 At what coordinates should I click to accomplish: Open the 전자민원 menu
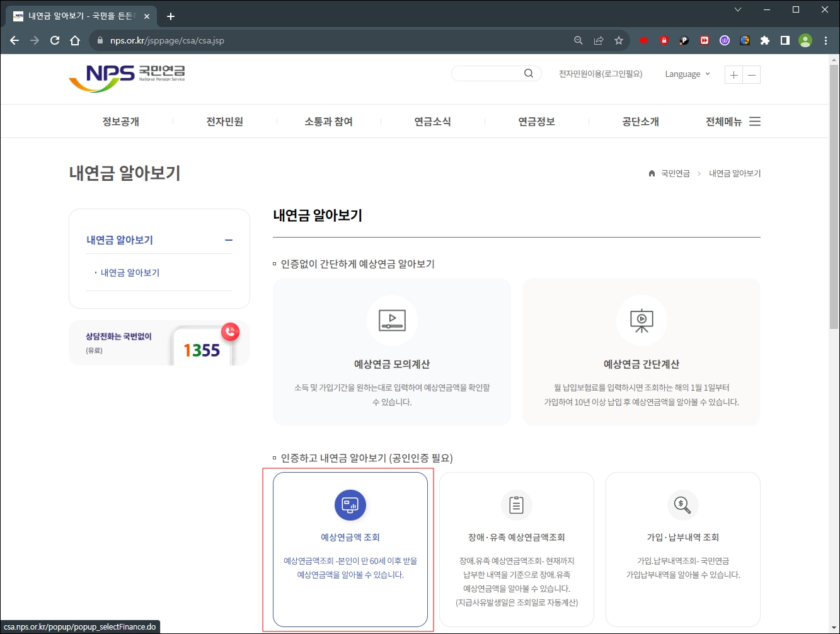[225, 122]
